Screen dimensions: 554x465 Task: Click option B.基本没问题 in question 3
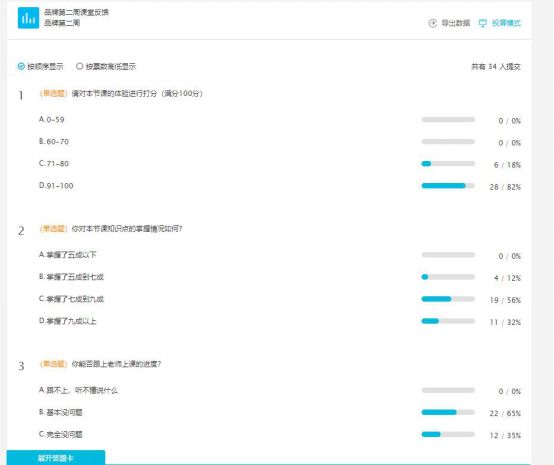(60, 412)
